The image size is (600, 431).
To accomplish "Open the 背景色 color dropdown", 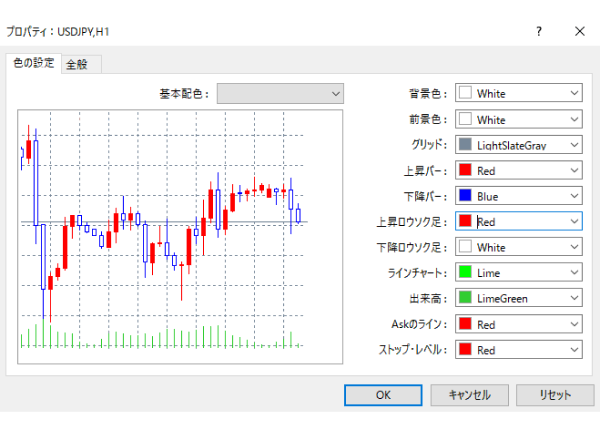I will coord(518,93).
